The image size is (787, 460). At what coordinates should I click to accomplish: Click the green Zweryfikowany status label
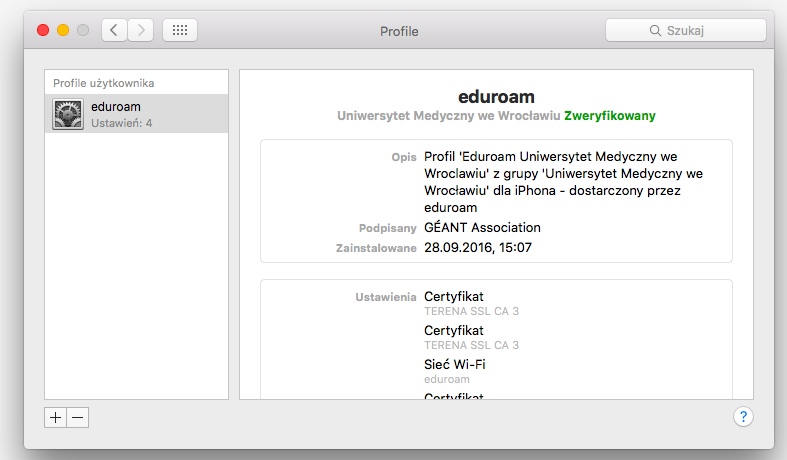pyautogui.click(x=609, y=116)
